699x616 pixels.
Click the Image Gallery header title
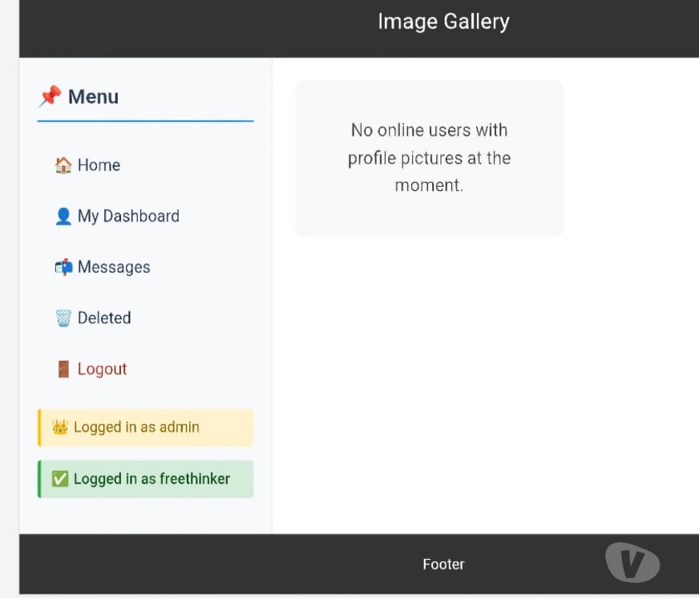[443, 22]
